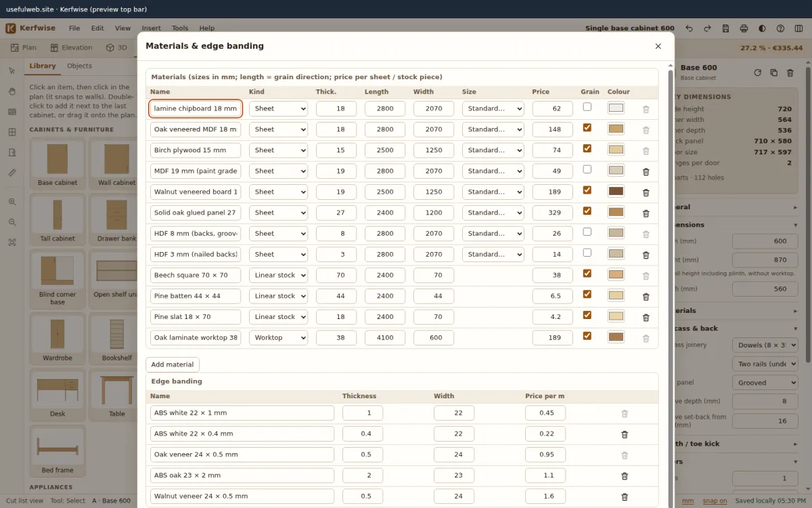Delete the ABS oak 23 × 2 mm banding
812x508 pixels.
625,476
